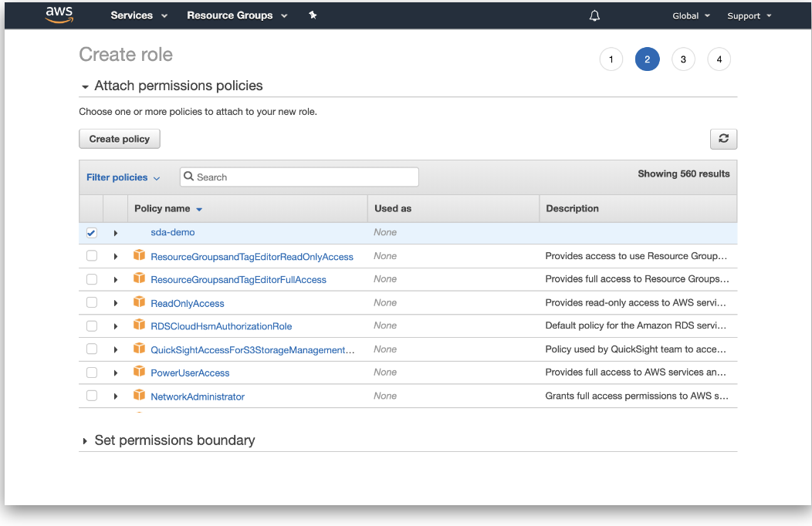Open the ReadOnlyAccess policy link
Image resolution: width=812 pixels, height=526 pixels.
(188, 304)
